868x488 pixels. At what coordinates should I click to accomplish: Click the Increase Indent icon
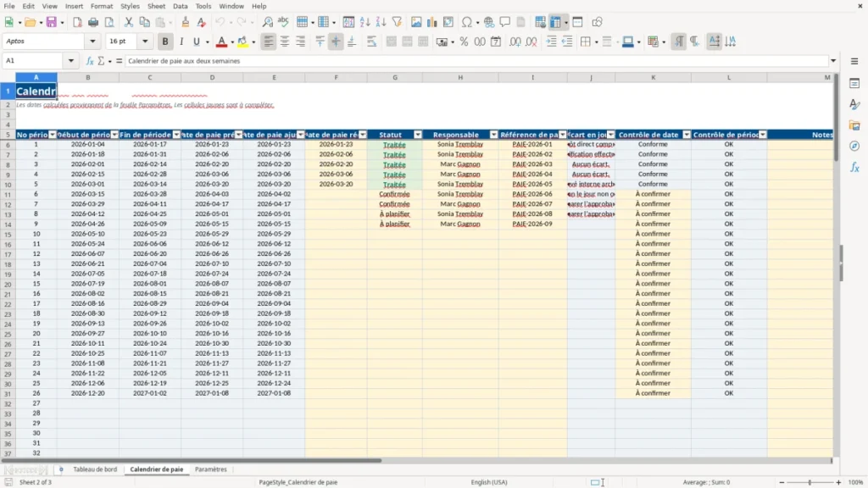(551, 42)
